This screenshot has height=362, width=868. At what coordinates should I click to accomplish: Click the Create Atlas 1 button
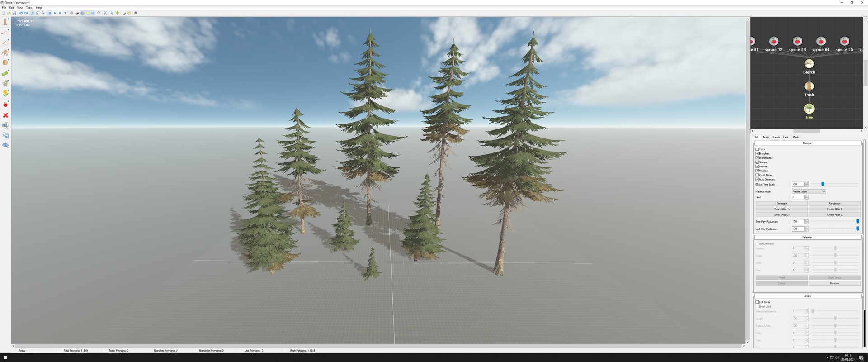834,209
